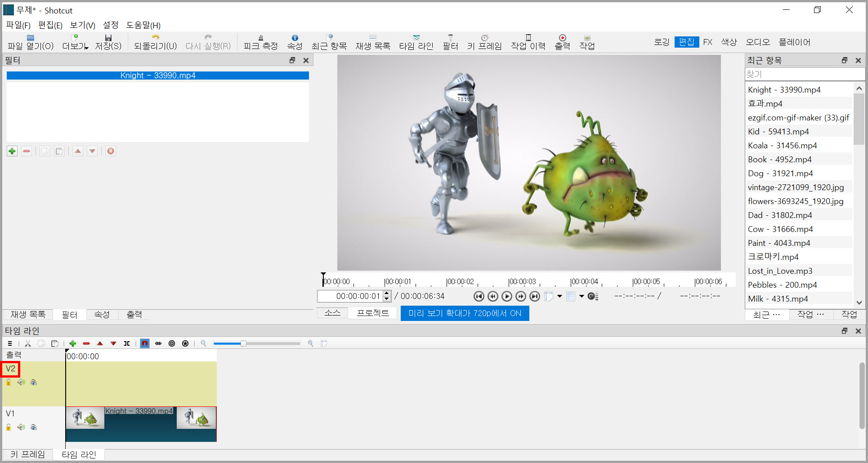The image size is (868, 463).
Task: Zoom out the timeline
Action: click(x=203, y=343)
